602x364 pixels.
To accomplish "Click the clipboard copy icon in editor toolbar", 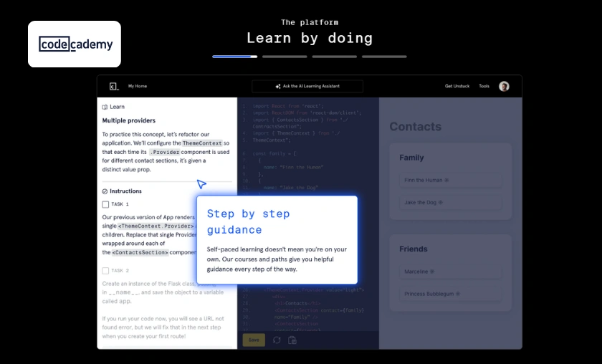I will (x=292, y=340).
